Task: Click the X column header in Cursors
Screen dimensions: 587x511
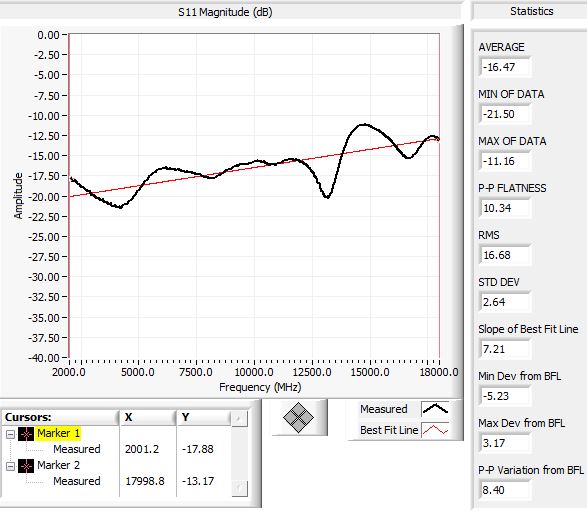Action: 148,417
